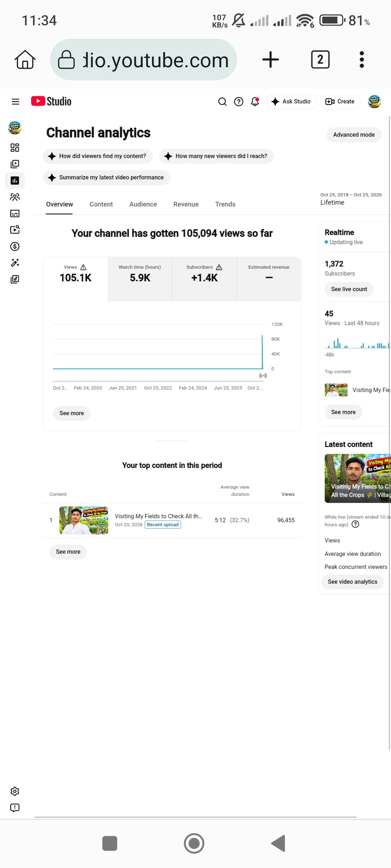
Task: Switch to the Revenue tab
Action: [x=186, y=204]
